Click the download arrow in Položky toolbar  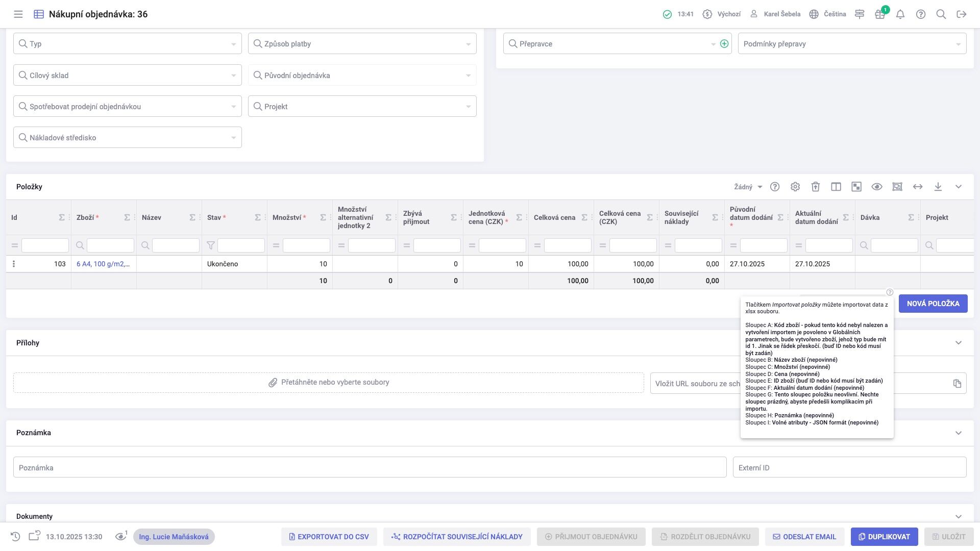[938, 187]
